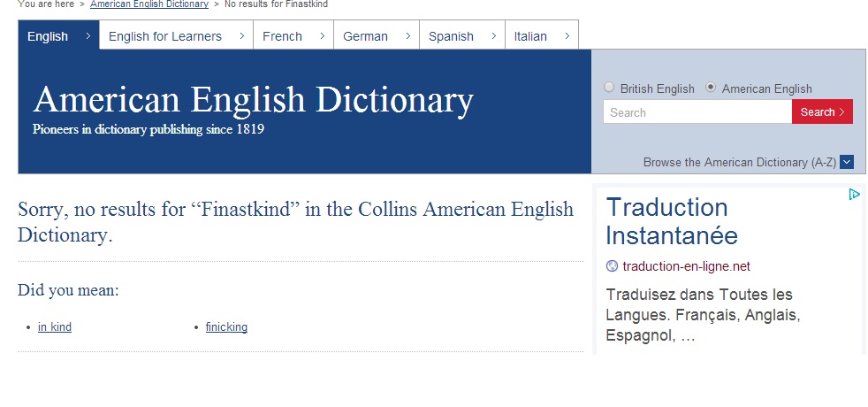Open the English dictionary tab
868x407 pixels.
tap(58, 36)
